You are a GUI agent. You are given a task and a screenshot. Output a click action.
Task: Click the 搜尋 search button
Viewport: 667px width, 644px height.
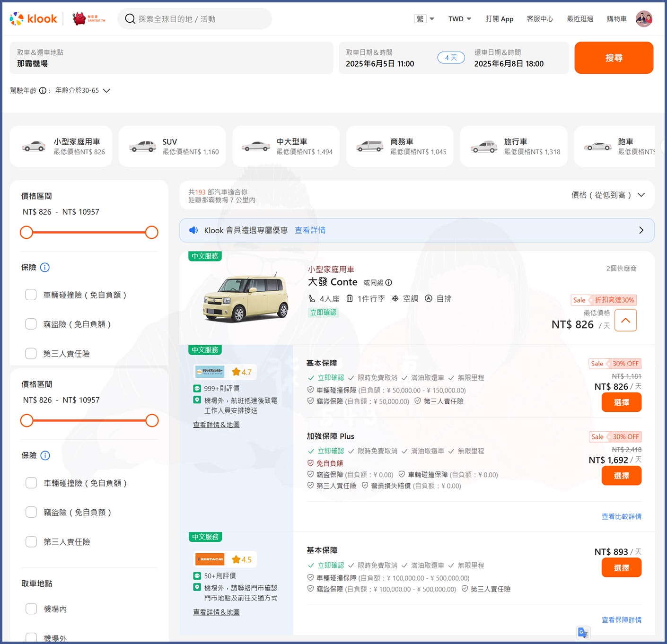[614, 58]
